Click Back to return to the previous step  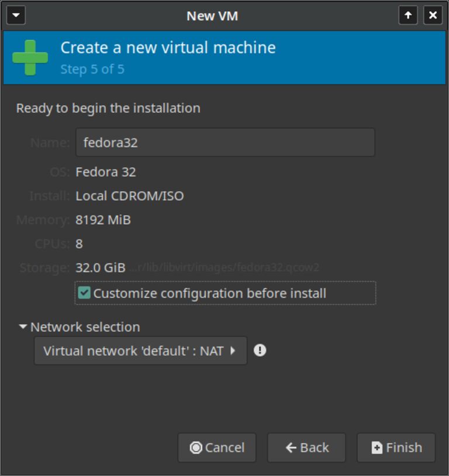click(306, 448)
